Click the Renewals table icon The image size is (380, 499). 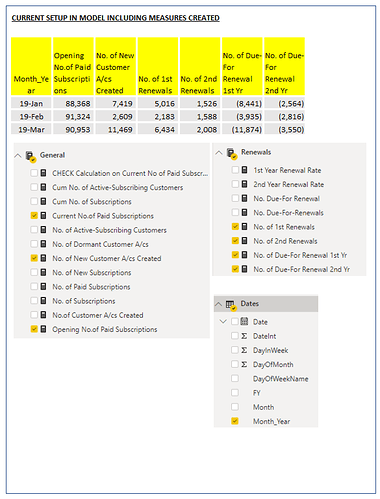(x=232, y=153)
